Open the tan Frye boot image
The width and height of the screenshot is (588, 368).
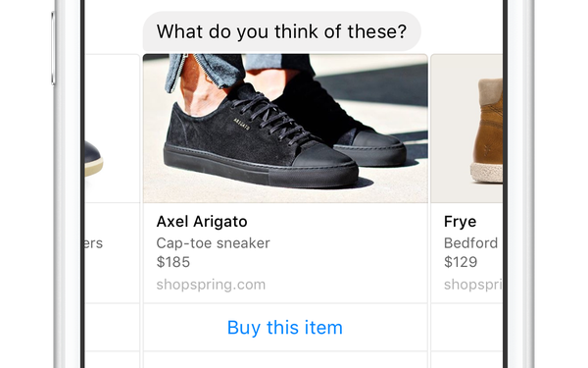[466, 129]
